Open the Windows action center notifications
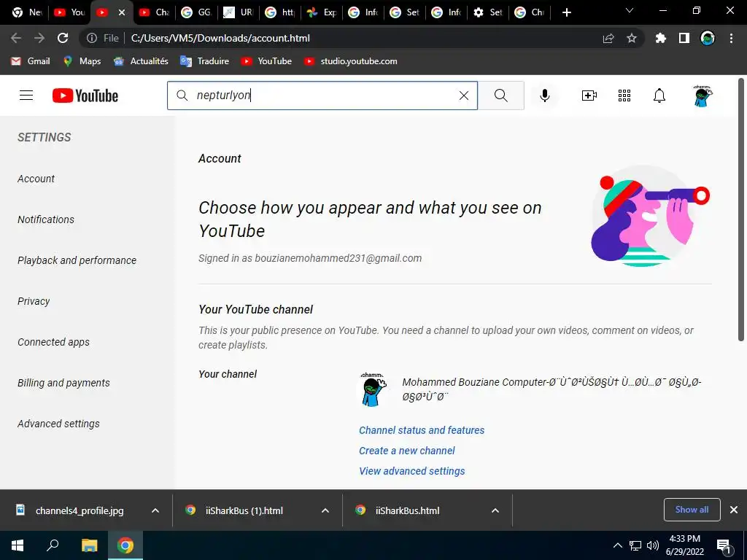Viewport: 747px width, 560px height. coord(724,545)
